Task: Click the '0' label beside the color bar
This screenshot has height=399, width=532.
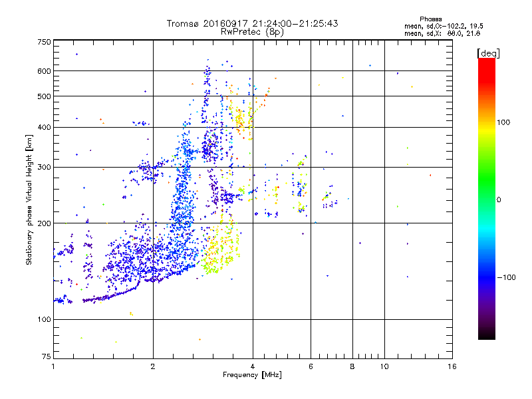Action: tap(499, 199)
